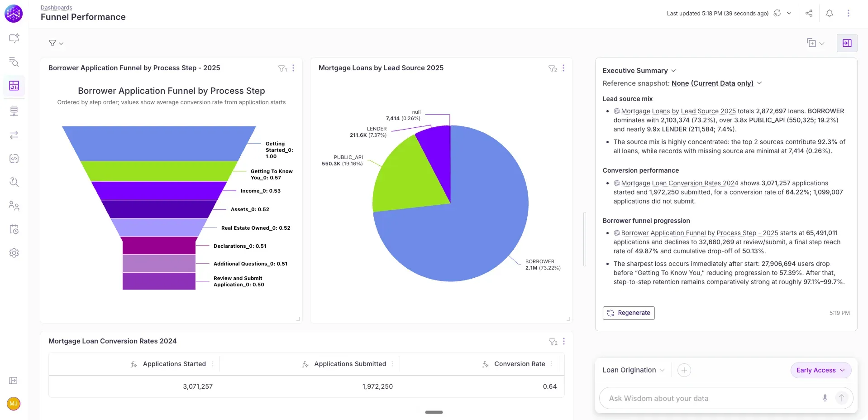Open filter icon on Mortgage Loan Conversion Rates widget

tap(553, 342)
